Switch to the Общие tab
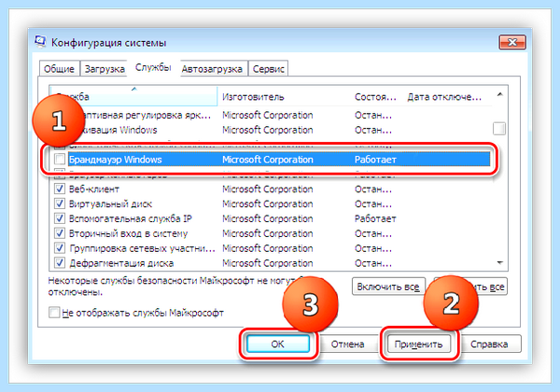560x392 pixels. 59,68
